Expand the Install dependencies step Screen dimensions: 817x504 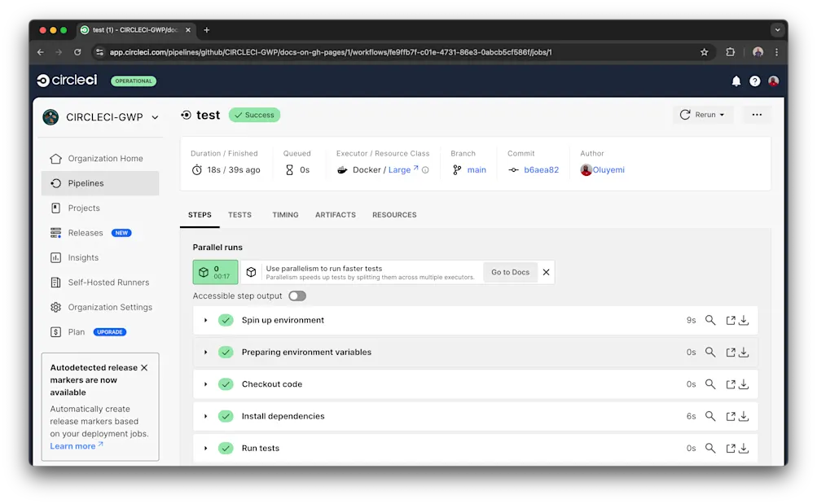205,416
